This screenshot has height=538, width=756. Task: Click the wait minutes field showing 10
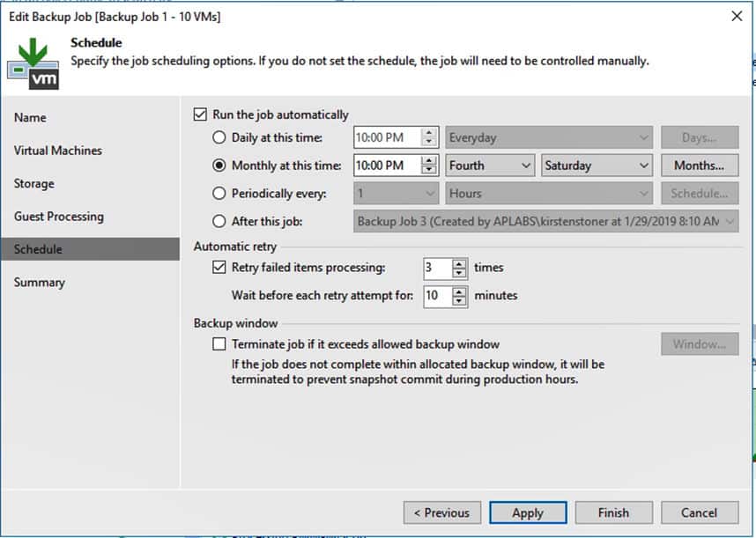click(x=438, y=296)
